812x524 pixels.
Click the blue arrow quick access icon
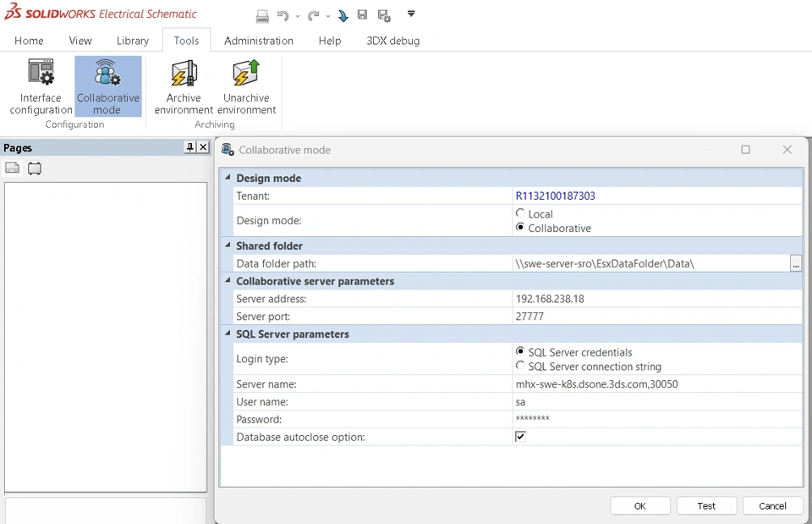click(343, 16)
